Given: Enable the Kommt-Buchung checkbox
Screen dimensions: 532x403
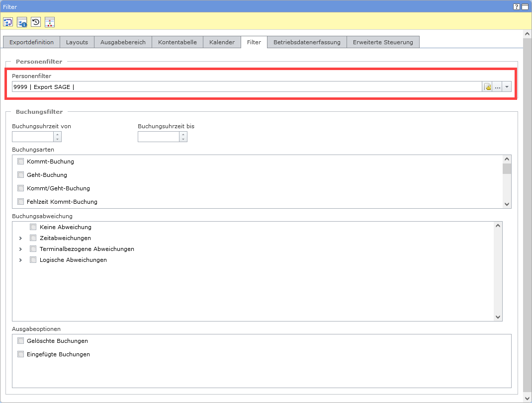Looking at the screenshot, I should pos(21,161).
